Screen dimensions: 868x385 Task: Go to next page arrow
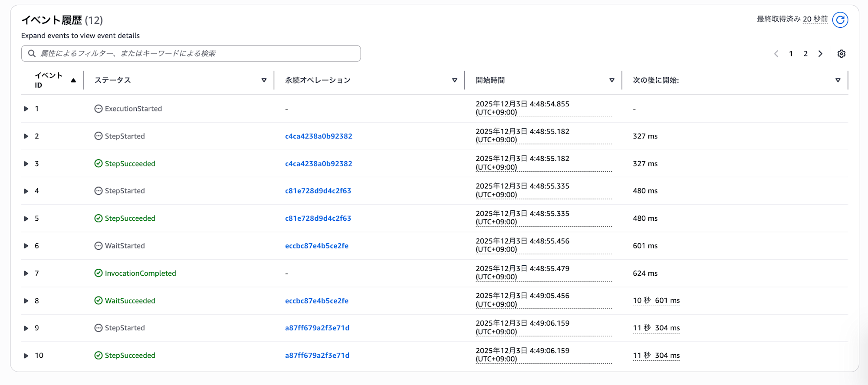820,54
